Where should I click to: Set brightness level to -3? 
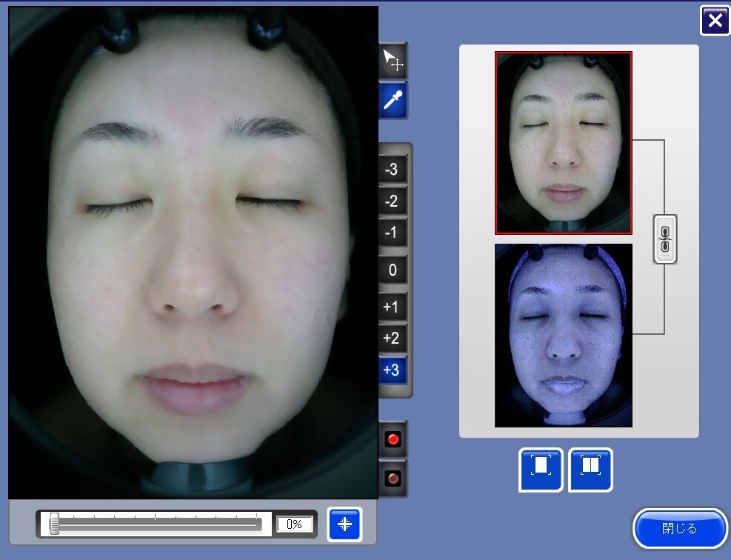click(x=392, y=169)
